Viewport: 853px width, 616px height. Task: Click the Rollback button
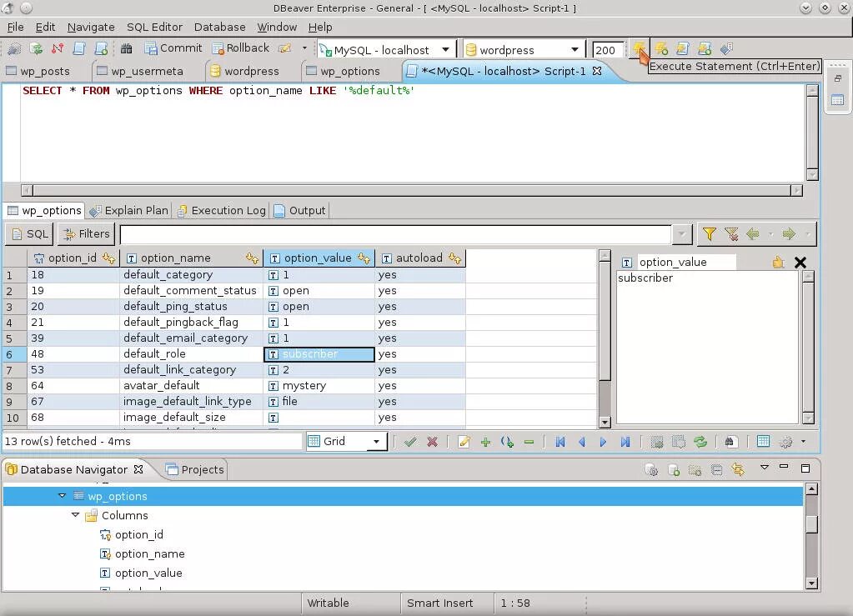[241, 48]
